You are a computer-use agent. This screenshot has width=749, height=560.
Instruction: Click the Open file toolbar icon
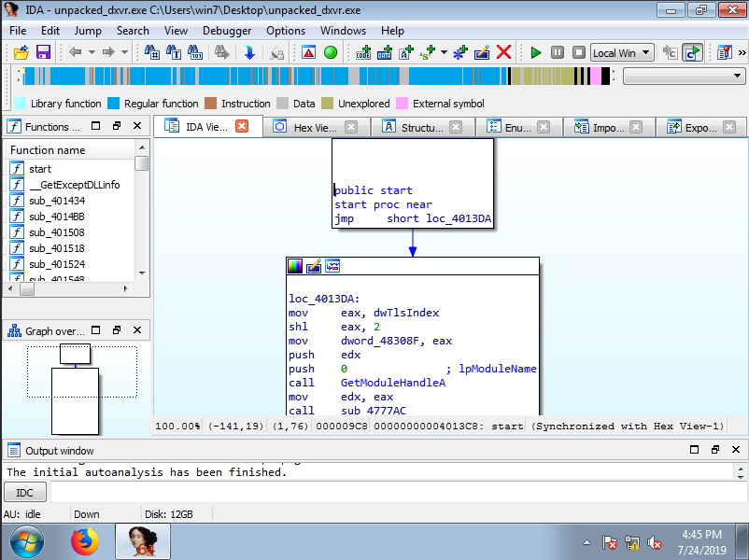pos(21,52)
